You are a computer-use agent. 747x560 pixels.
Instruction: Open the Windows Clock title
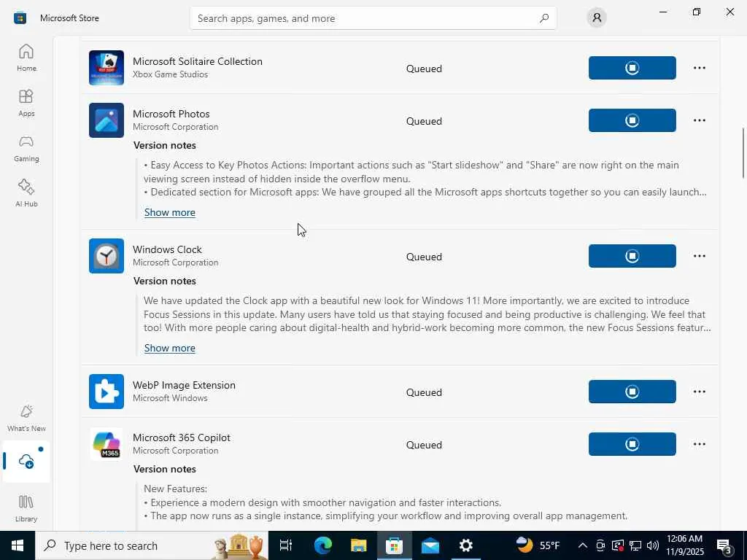(x=167, y=249)
